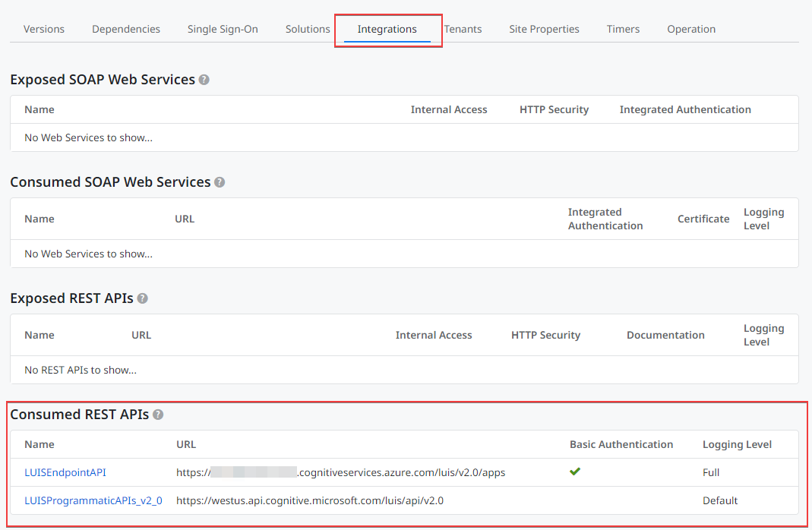The width and height of the screenshot is (812, 530).
Task: Open help for Consumed SOAP Web Services
Action: [219, 182]
